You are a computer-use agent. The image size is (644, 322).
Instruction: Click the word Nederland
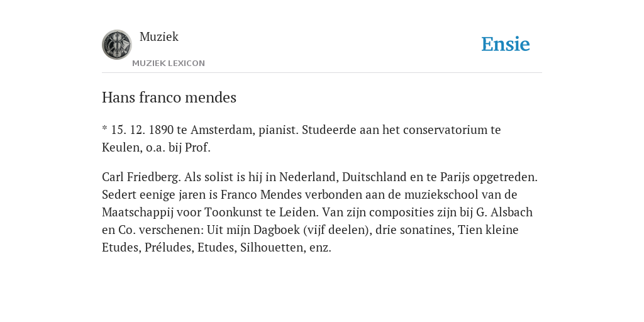308,177
